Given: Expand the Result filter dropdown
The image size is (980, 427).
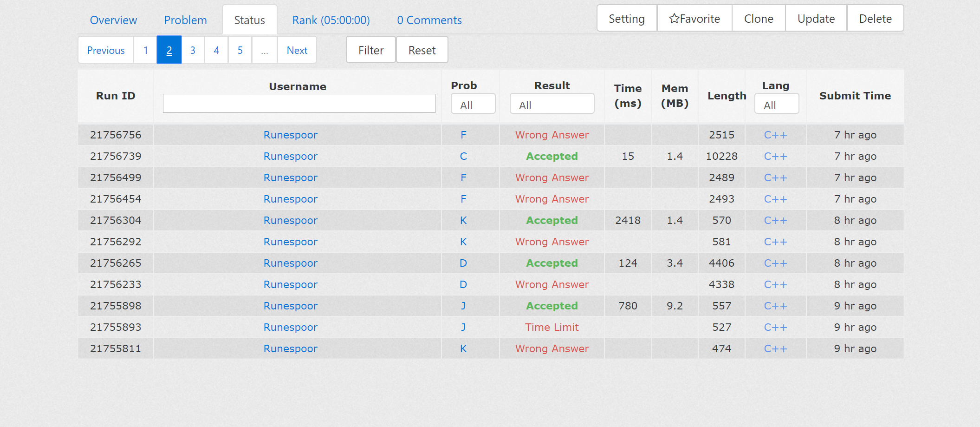Looking at the screenshot, I should 552,105.
